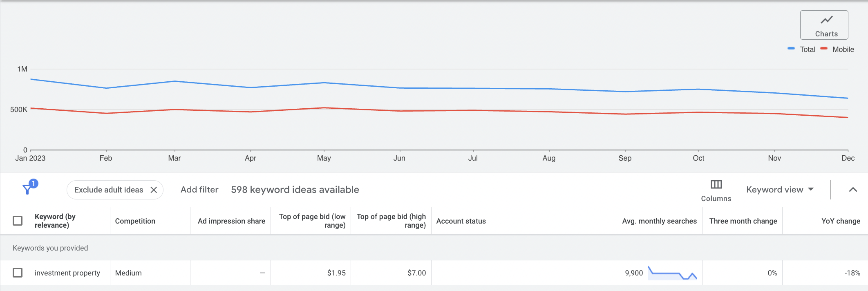
Task: Click the Keywords you provided section label
Action: click(50, 248)
